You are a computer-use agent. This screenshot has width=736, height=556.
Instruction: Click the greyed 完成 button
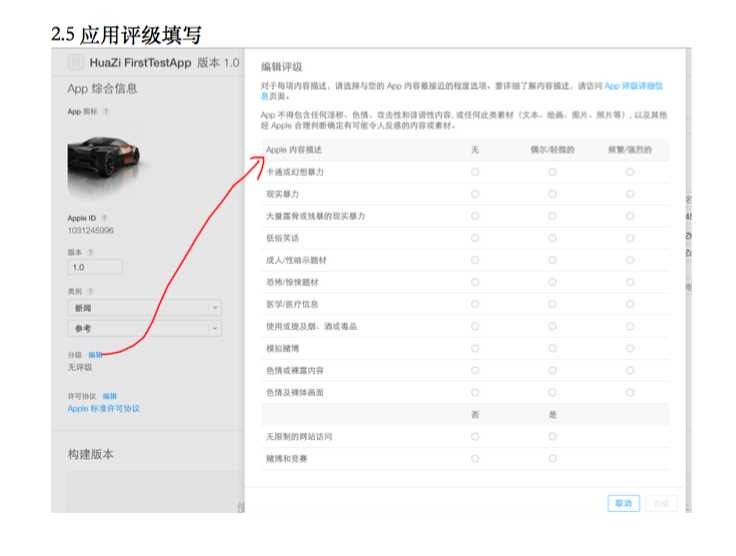pos(661,503)
